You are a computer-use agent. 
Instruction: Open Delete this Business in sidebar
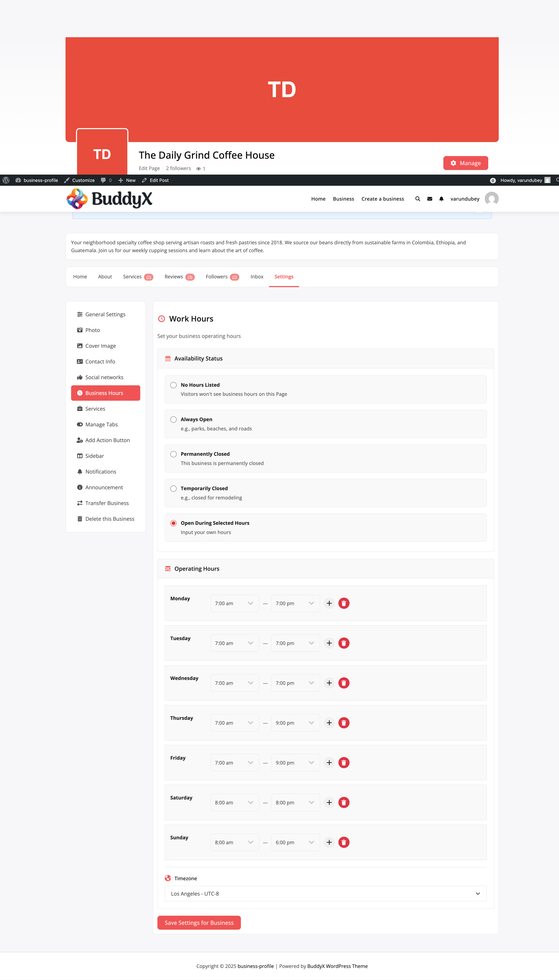pyautogui.click(x=106, y=518)
